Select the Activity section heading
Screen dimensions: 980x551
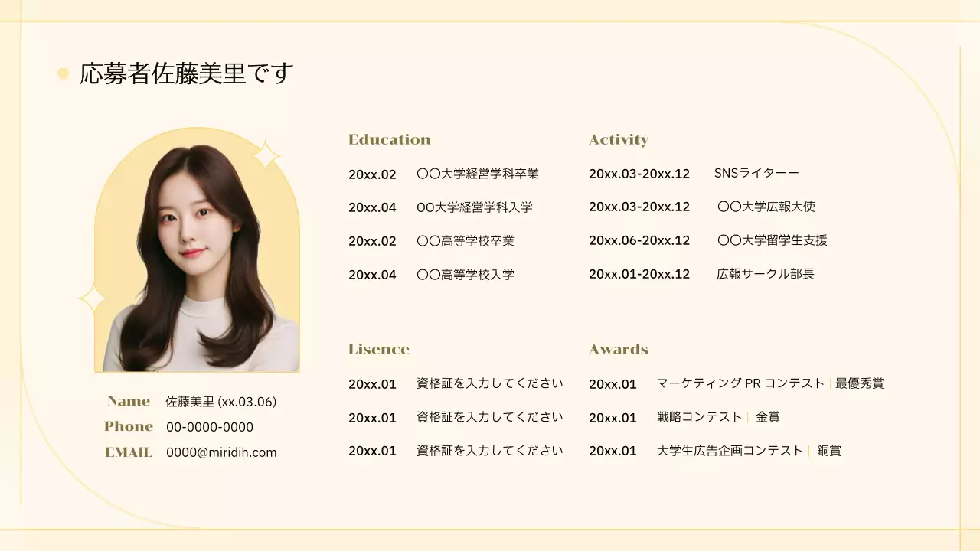point(618,139)
